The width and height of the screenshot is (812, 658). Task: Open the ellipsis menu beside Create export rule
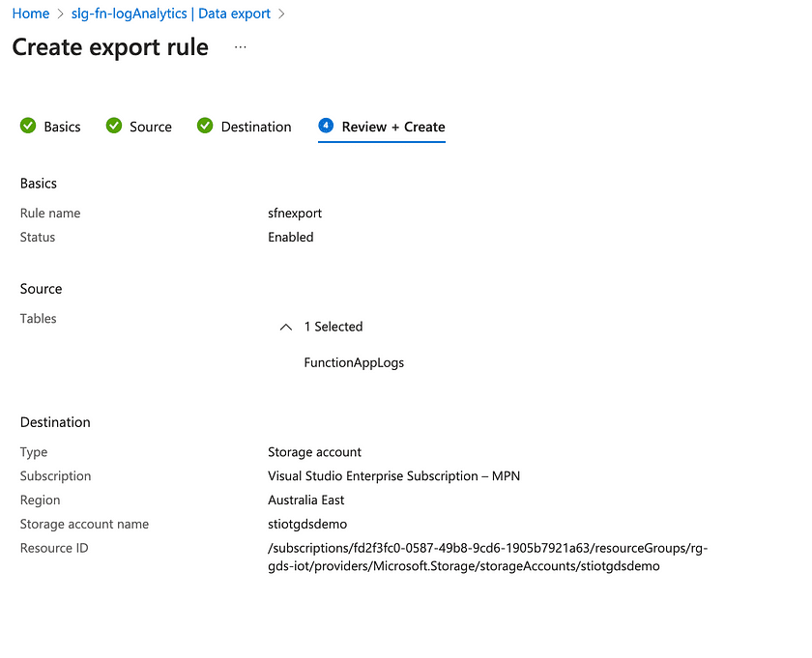click(241, 47)
